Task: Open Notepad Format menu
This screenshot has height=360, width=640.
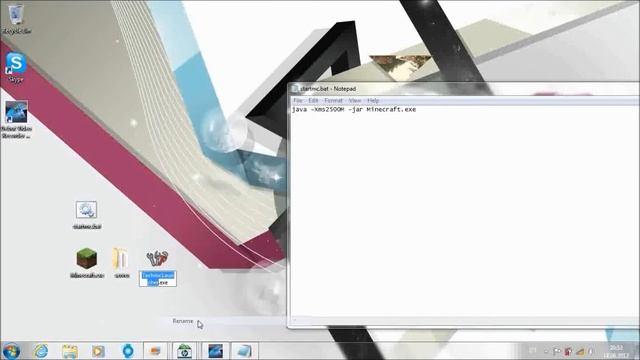Action: 333,100
